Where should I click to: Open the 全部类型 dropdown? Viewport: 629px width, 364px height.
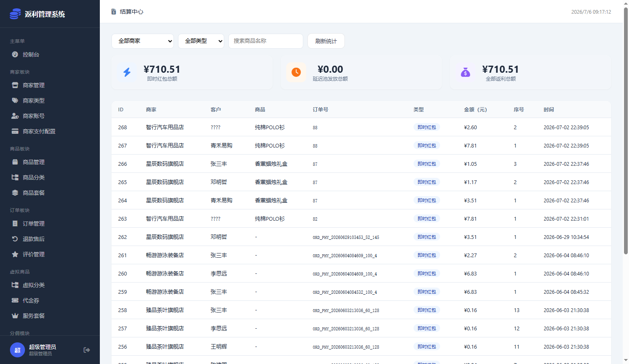tap(201, 41)
